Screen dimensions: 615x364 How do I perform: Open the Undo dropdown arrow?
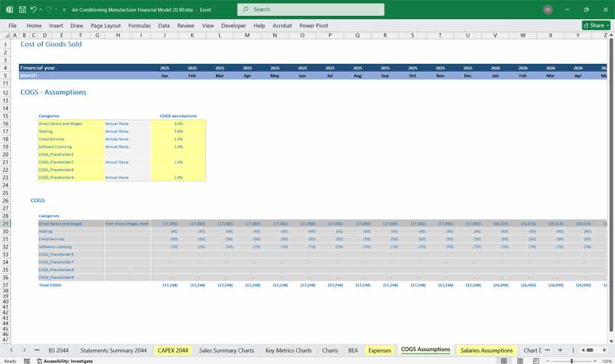tap(40, 9)
